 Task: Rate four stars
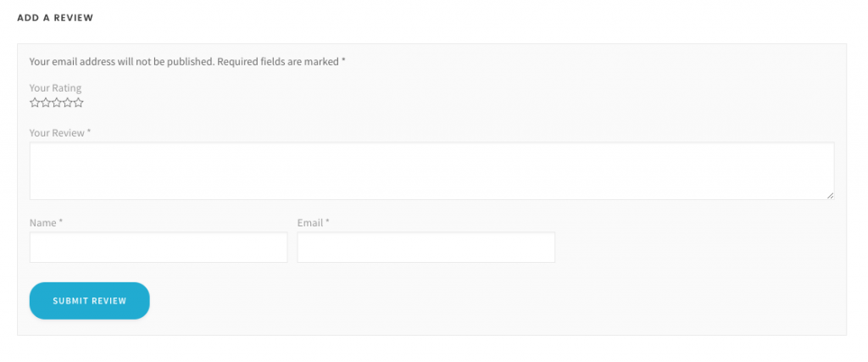coord(68,103)
